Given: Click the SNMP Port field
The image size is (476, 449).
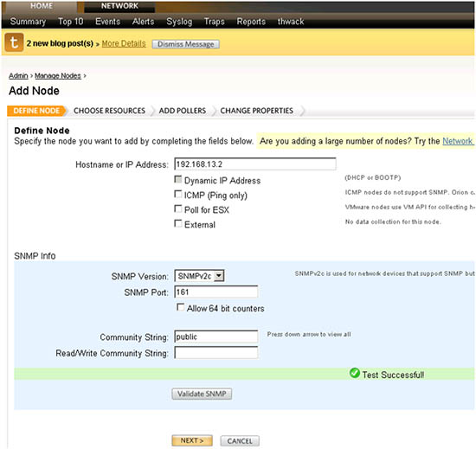Looking at the screenshot, I should (x=216, y=292).
